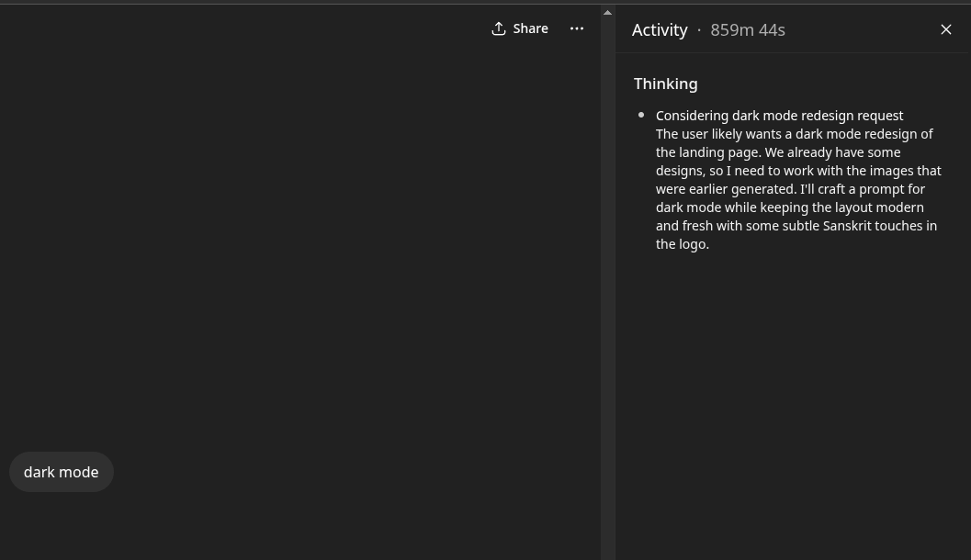Click the Share button
Screen dimensions: 971x560
click(x=520, y=28)
